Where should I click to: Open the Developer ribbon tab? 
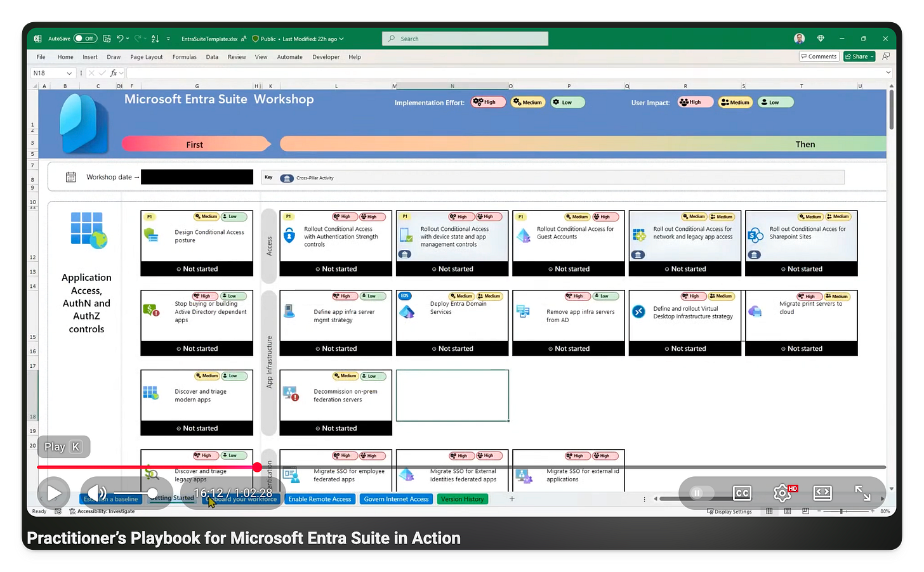click(326, 57)
